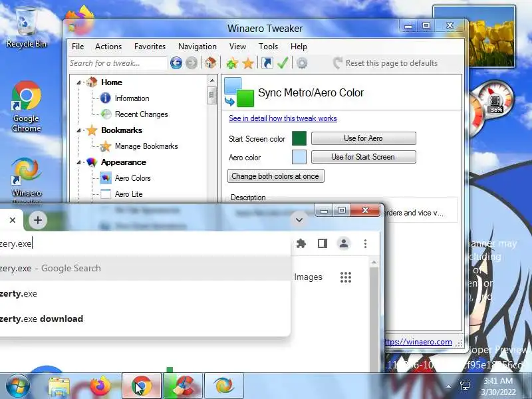
Task: Open File Explorer taskbar icon
Action: coord(59,386)
